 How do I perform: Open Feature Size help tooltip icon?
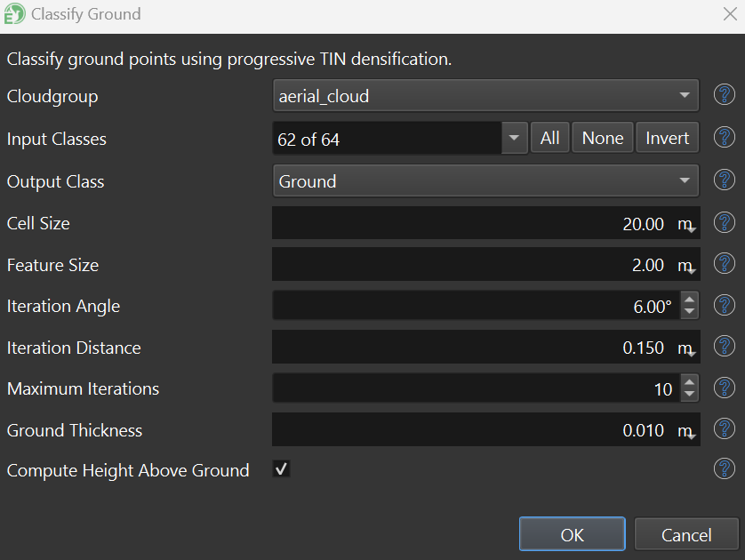coord(725,264)
